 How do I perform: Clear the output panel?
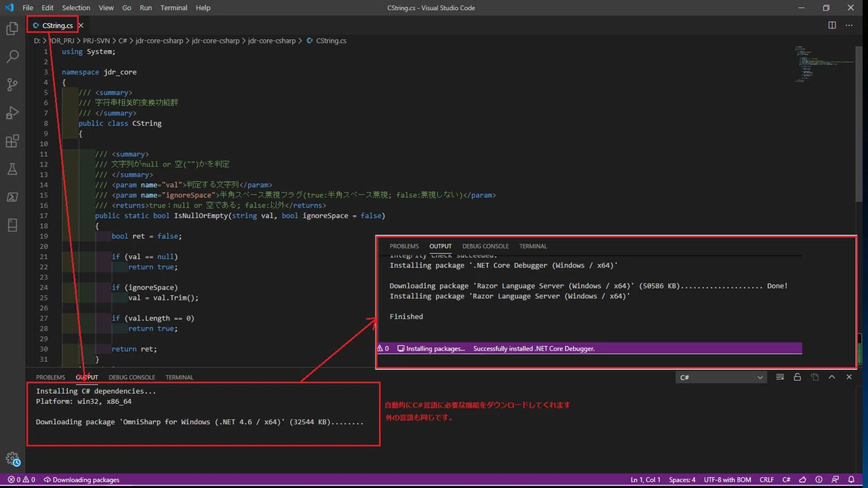pos(780,377)
